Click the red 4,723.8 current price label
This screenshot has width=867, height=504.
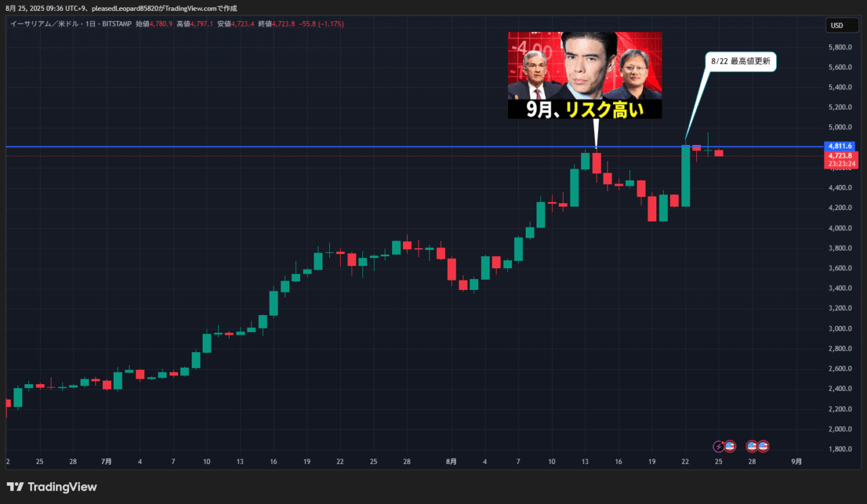(x=840, y=155)
